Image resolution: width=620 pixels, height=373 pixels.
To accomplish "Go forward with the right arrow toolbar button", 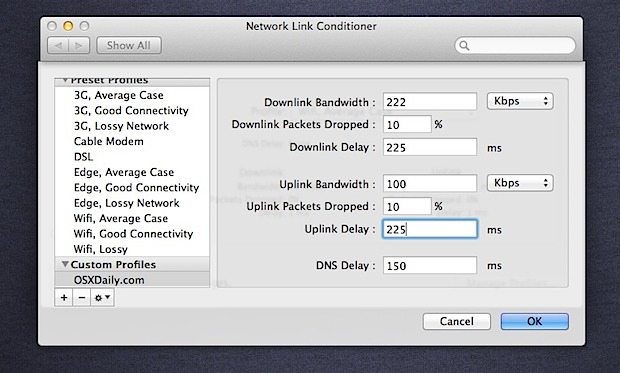I will [x=79, y=45].
